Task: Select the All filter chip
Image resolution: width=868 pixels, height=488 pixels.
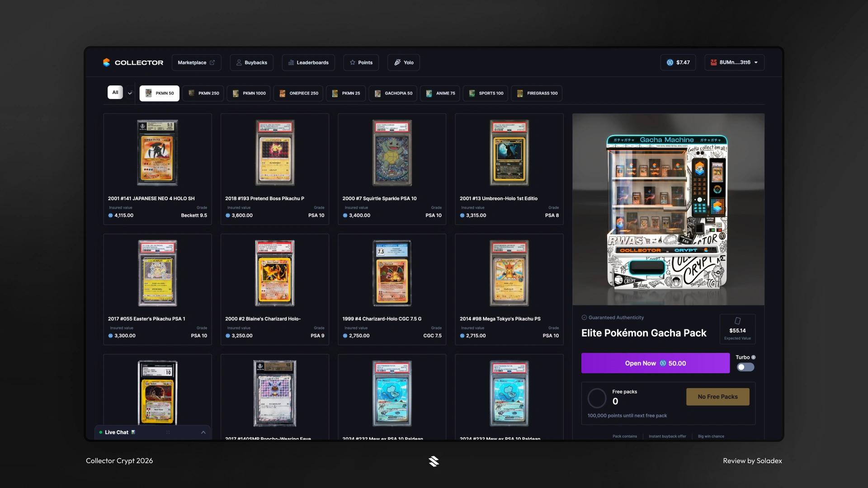Action: click(x=115, y=93)
